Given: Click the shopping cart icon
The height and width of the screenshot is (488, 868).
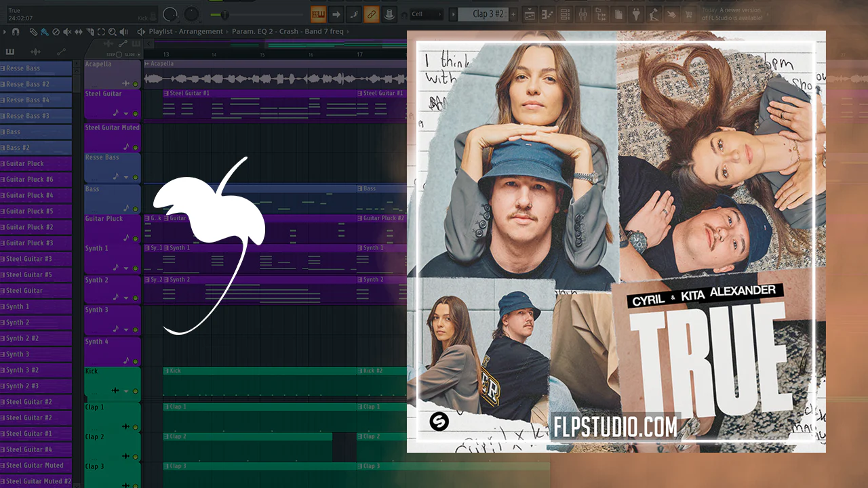Looking at the screenshot, I should [x=689, y=14].
